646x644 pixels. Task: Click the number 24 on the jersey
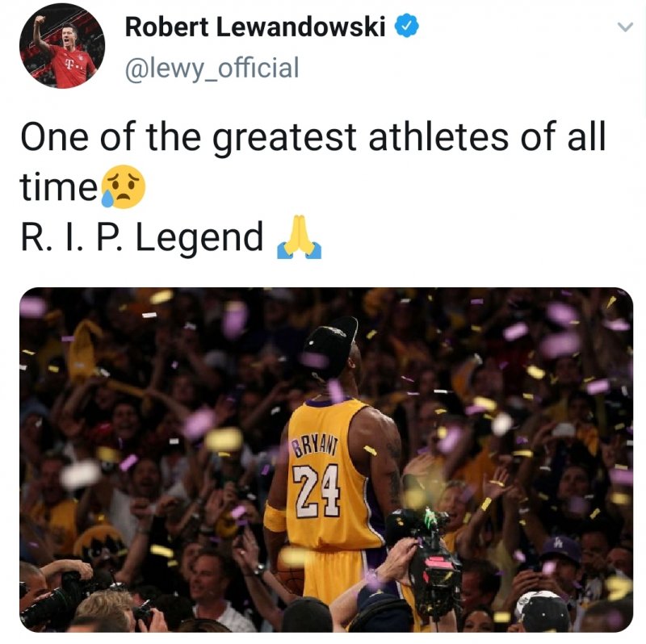[317, 491]
